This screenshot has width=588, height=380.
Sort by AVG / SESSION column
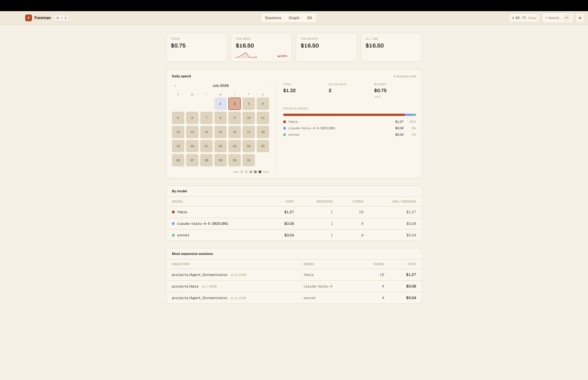[x=404, y=202]
